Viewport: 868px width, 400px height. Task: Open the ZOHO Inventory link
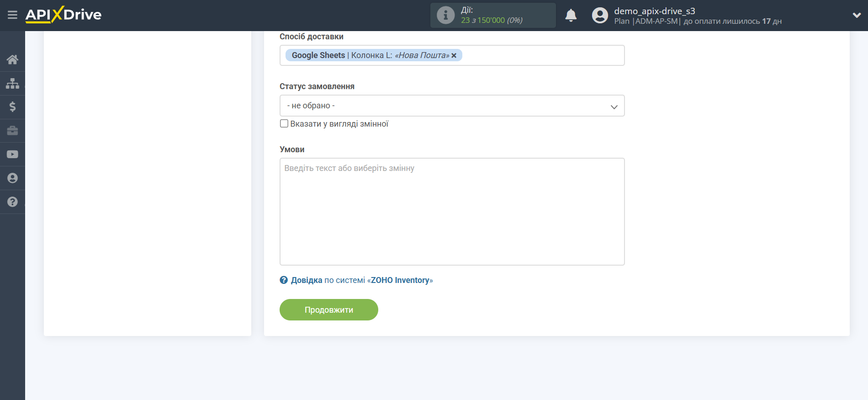[x=400, y=280]
